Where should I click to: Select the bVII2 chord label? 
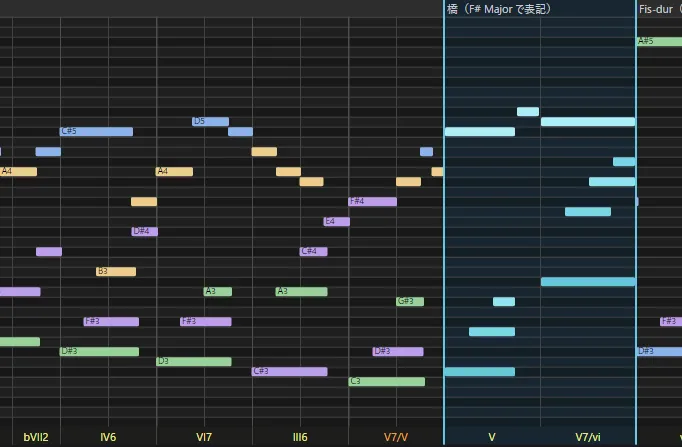coord(36,437)
